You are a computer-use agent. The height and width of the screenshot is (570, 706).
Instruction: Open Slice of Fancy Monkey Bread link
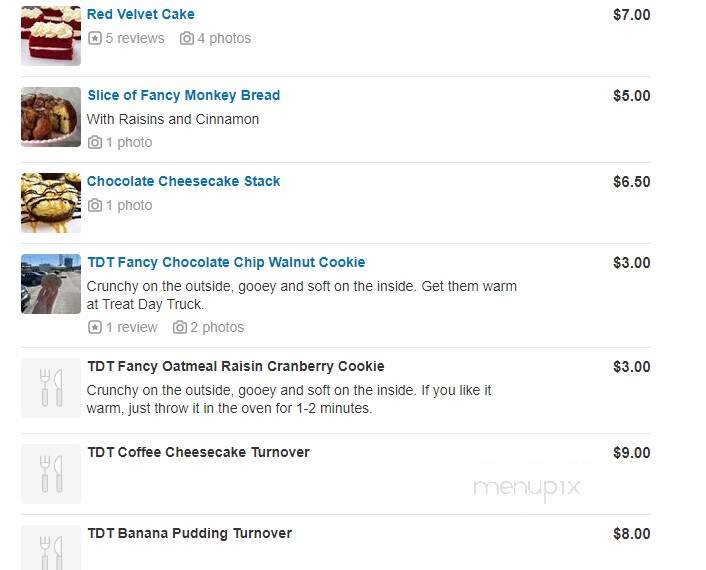tap(183, 96)
